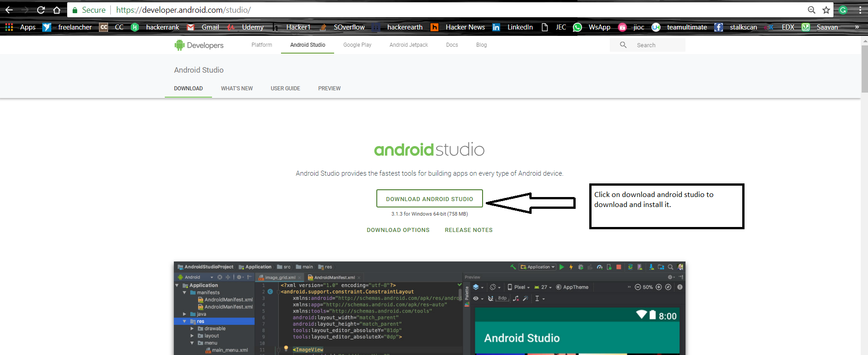Open the CC bookmark
The image size is (868, 355).
pos(112,27)
